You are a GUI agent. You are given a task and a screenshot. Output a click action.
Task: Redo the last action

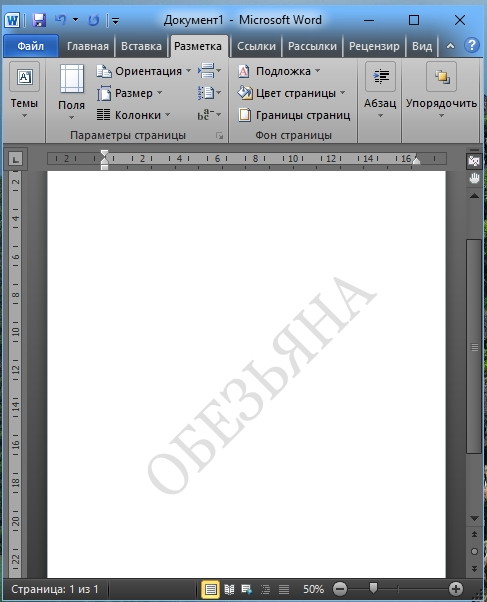94,20
